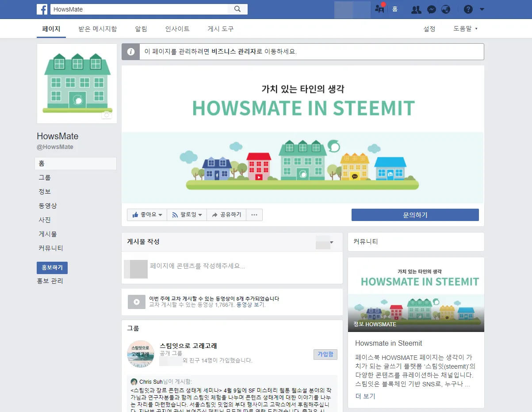Click the Chris Suh avatar icon
The image size is (532, 412).
pyautogui.click(x=134, y=382)
